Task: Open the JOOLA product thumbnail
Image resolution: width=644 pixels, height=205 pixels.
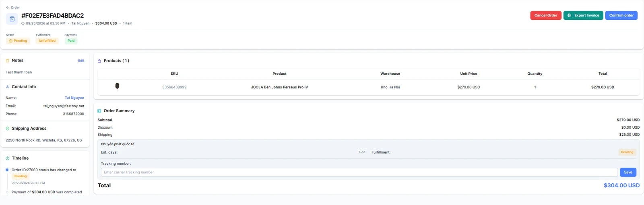Action: coord(117,86)
